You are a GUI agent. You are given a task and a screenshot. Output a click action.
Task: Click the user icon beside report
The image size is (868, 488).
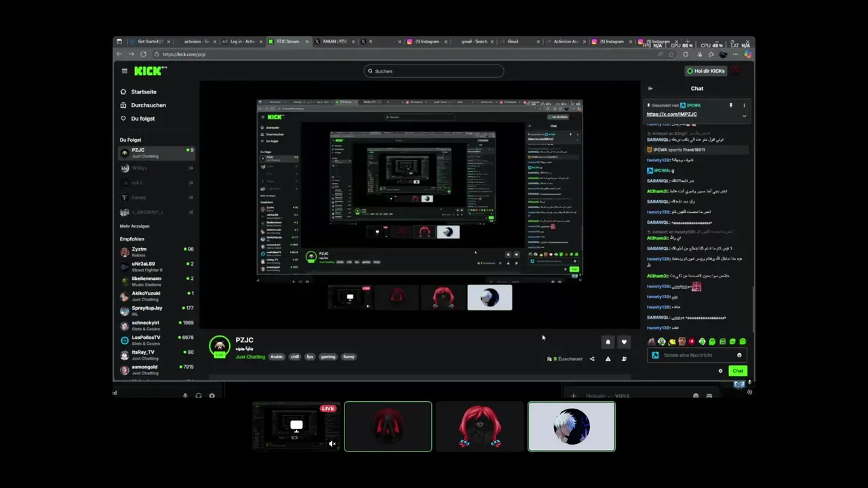pos(624,359)
